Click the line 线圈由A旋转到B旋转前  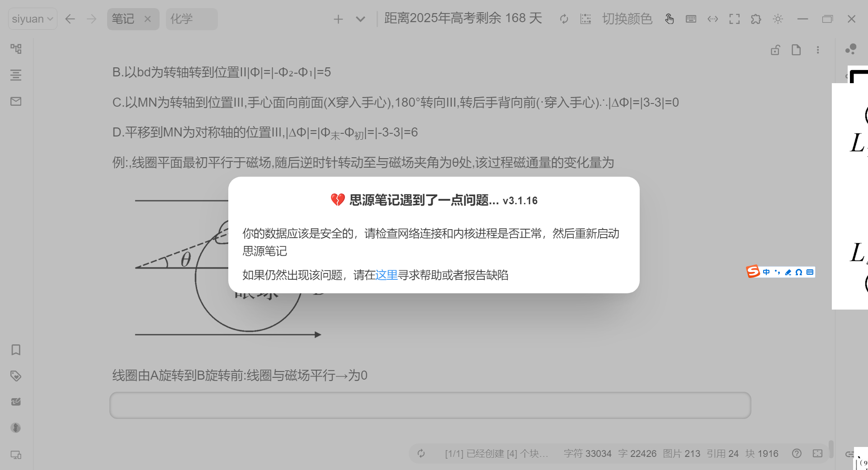240,376
